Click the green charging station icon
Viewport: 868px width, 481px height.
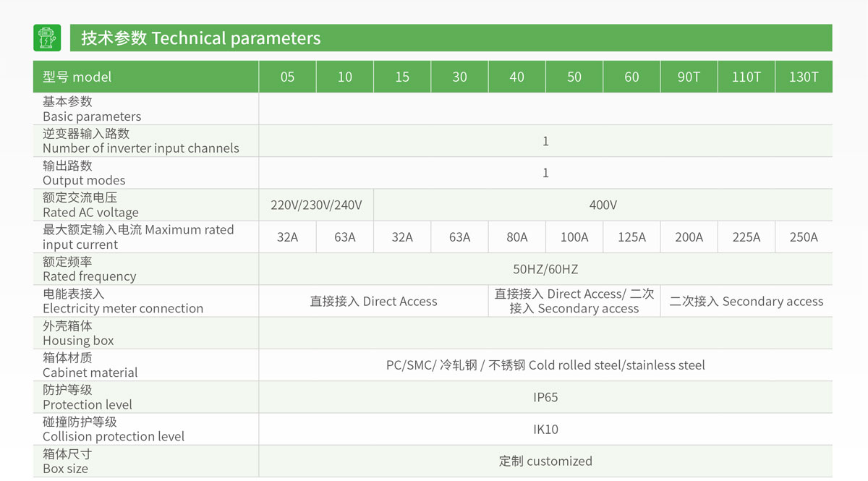47,38
